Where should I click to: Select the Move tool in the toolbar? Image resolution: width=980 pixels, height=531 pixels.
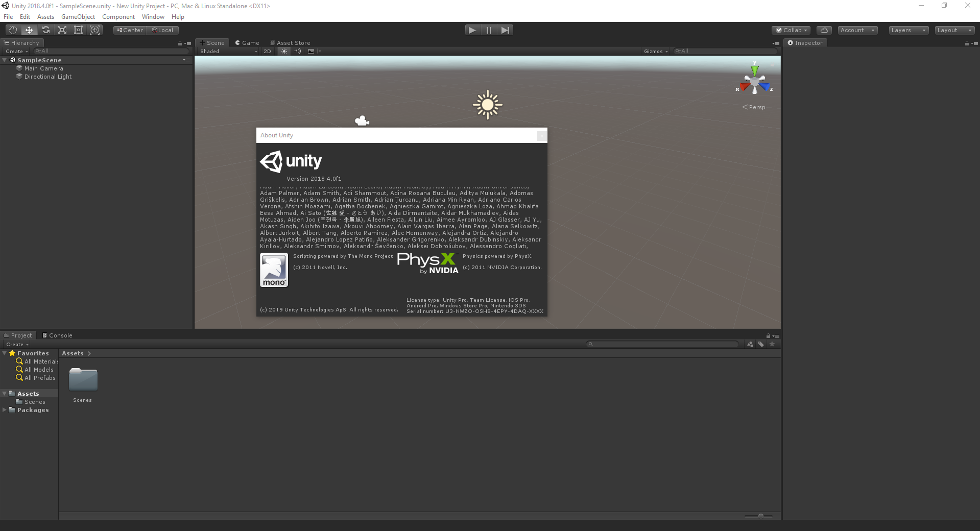pos(29,30)
